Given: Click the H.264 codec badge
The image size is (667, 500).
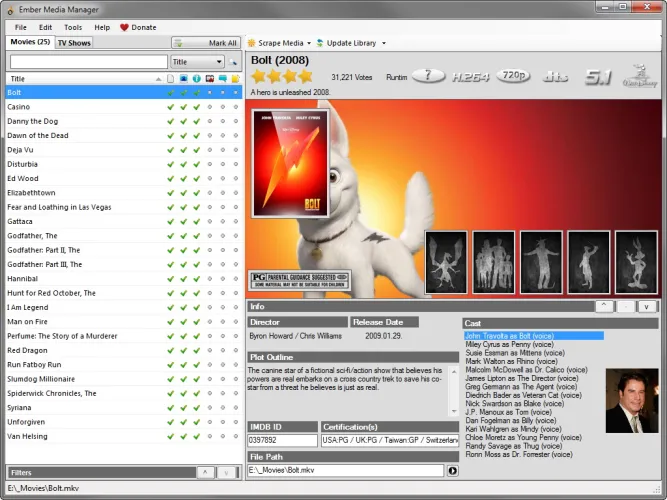Looking at the screenshot, I should pos(471,75).
